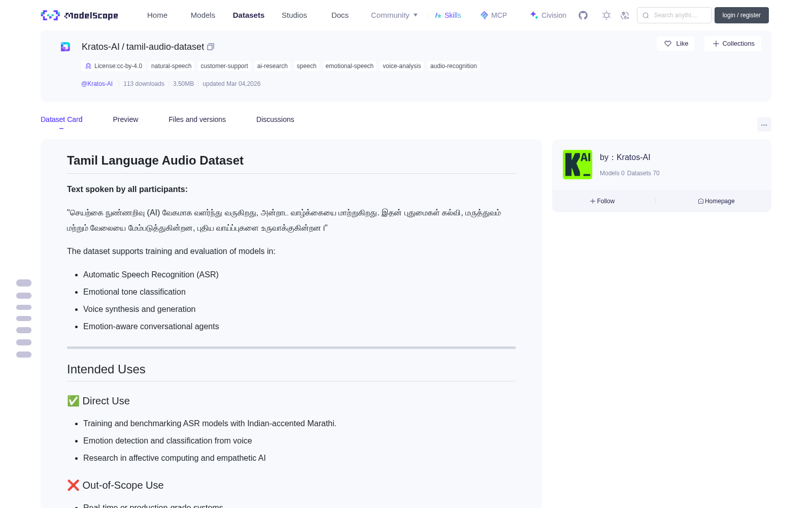Click 'Datasets 70' count text
Screen dimensions: 812x508
[644, 173]
